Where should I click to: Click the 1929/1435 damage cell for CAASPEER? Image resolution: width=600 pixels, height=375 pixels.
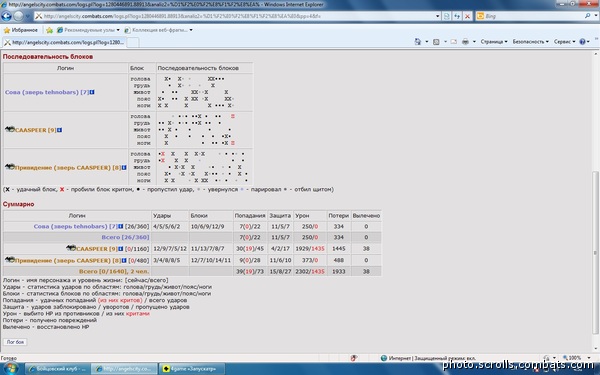point(310,249)
